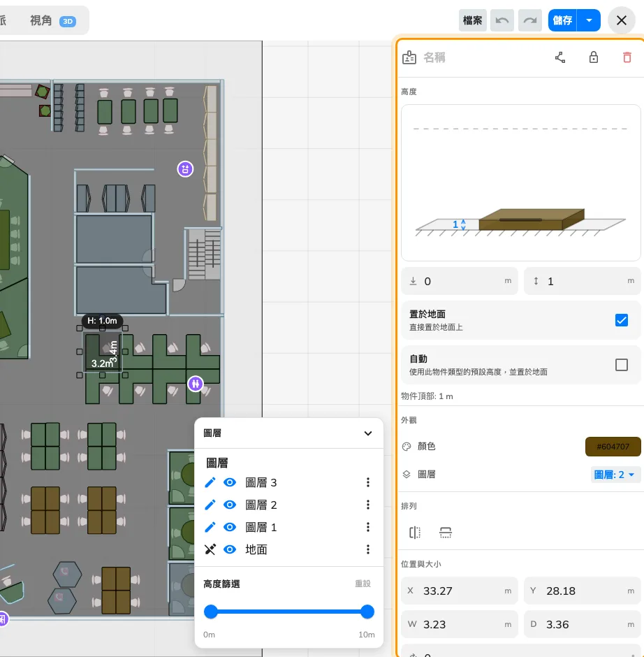Image resolution: width=644 pixels, height=657 pixels.
Task: Delete the selected object with trash icon
Action: (x=627, y=57)
